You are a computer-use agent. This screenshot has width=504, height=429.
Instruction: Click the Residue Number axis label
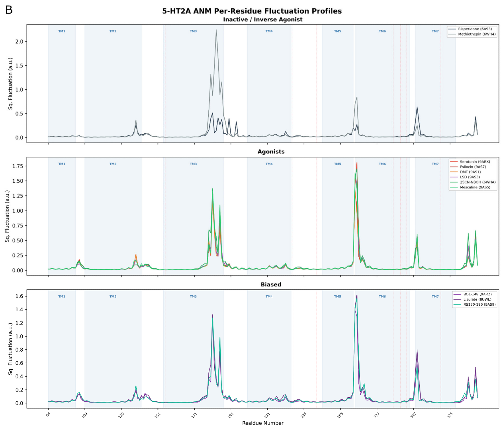[x=263, y=423]
